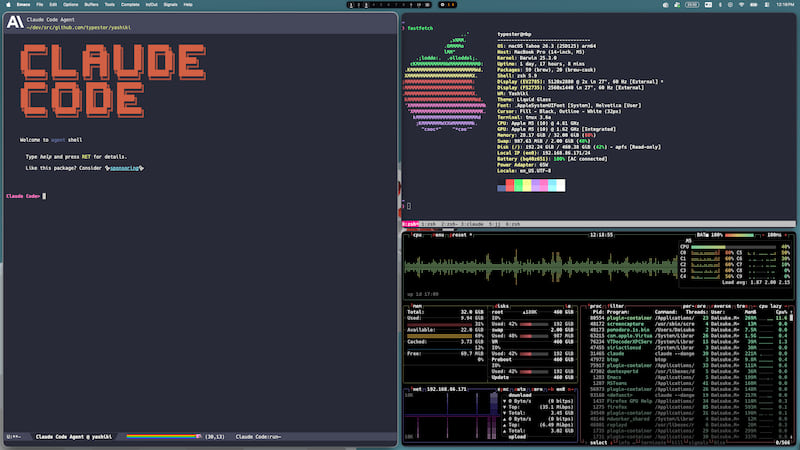Click the btop update interval 100ms
Viewport: 800px width, 450px height.
pos(774,235)
